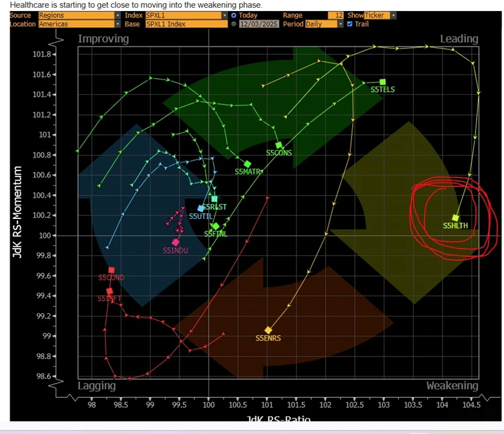The height and width of the screenshot is (434, 504).
Task: Select the S5ENRS orange data point
Action: 268,330
